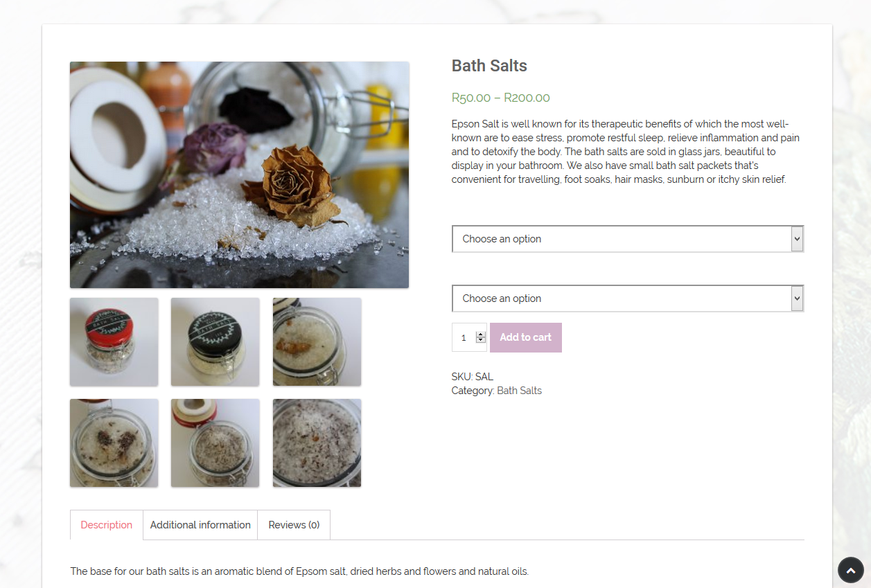The height and width of the screenshot is (588, 871).
Task: View thumbnail of open jar with orange petal
Action: click(x=317, y=342)
